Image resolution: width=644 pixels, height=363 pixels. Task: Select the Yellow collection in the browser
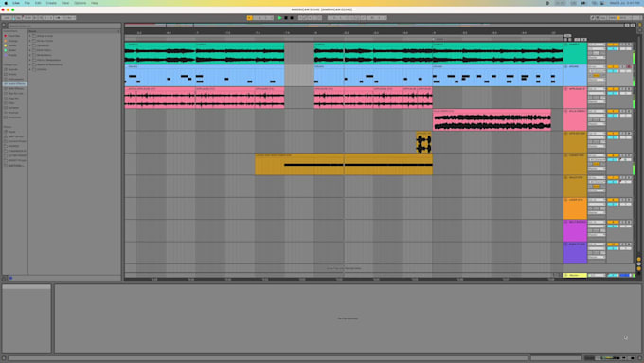12,45
